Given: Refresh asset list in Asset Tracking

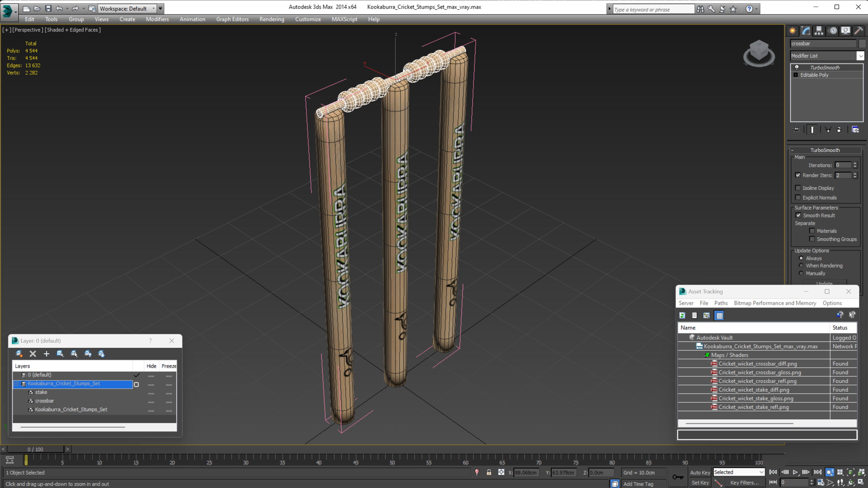Looking at the screenshot, I should coord(682,316).
